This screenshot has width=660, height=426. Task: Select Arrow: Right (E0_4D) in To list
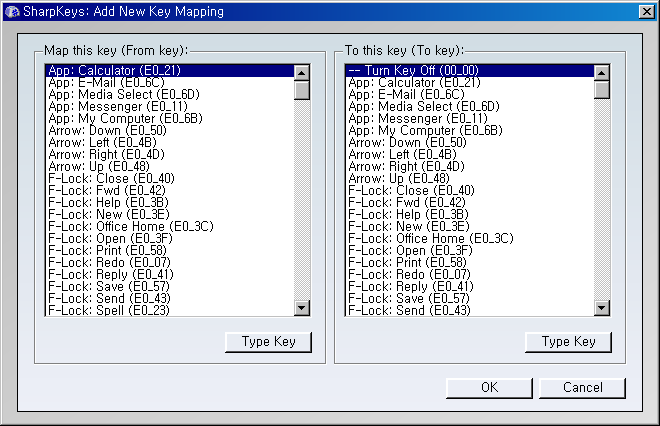pyautogui.click(x=469, y=166)
